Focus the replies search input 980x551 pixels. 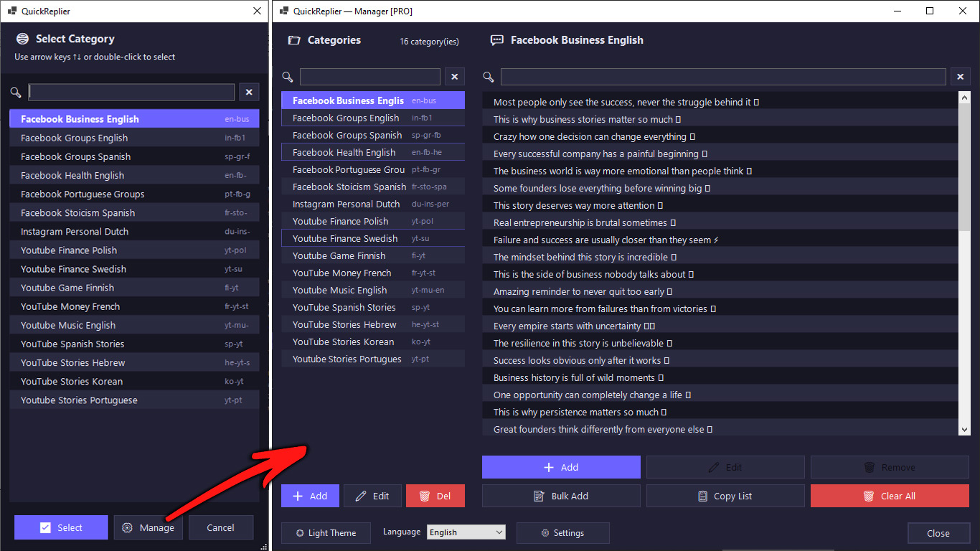tap(723, 77)
